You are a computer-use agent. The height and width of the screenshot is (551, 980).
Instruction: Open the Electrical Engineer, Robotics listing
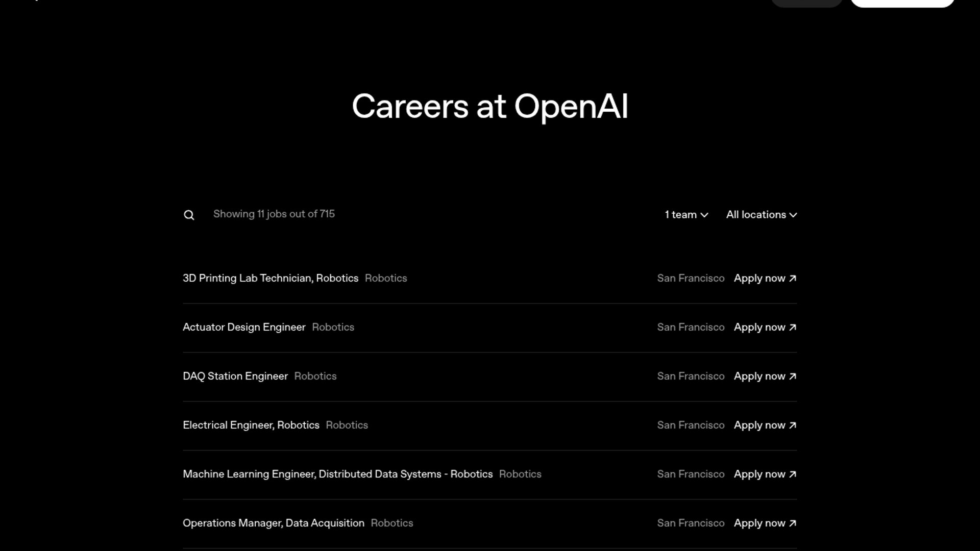pyautogui.click(x=251, y=425)
